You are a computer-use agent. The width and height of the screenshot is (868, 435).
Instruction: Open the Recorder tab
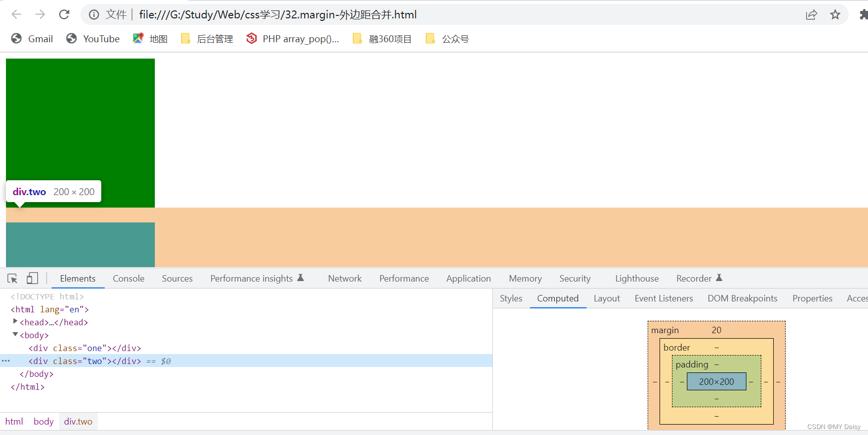(x=699, y=279)
